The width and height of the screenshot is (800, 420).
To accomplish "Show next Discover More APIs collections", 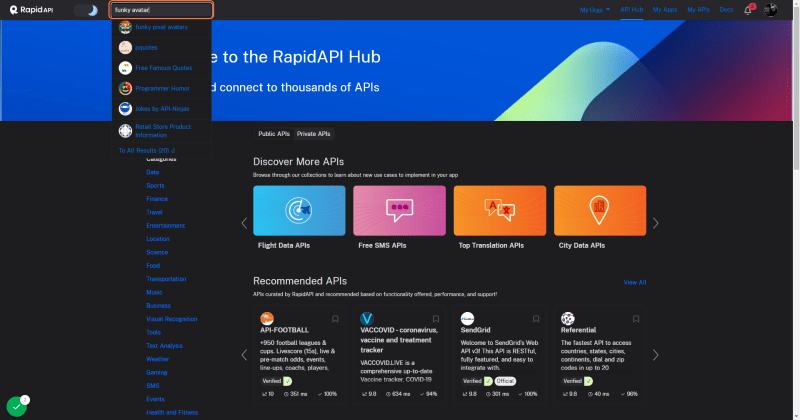I will pyautogui.click(x=656, y=223).
